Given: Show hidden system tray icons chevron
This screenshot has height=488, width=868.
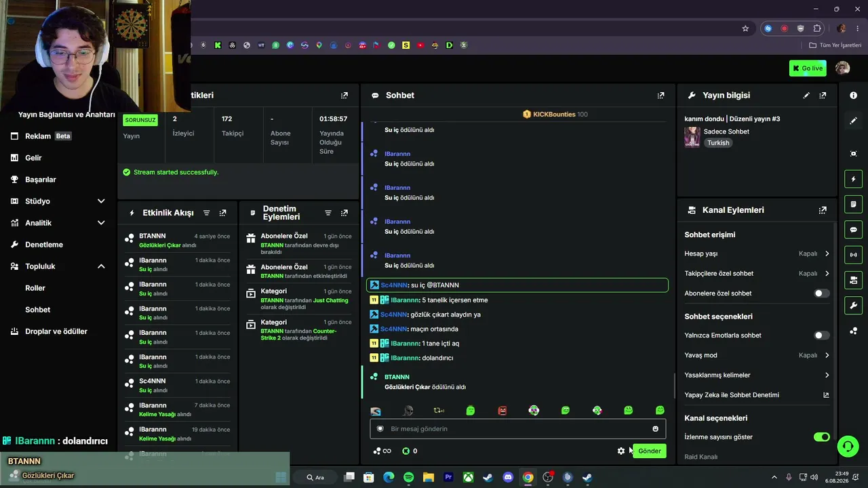Looking at the screenshot, I should pyautogui.click(x=774, y=477).
